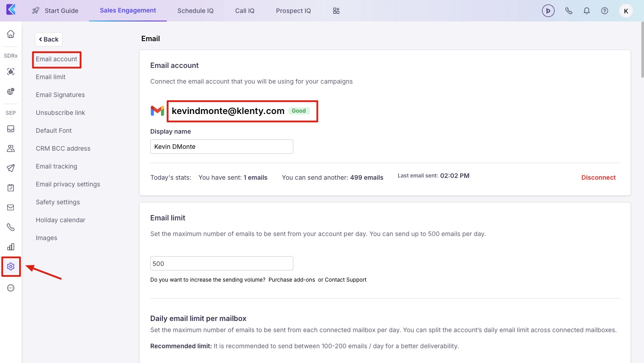Select Email limit in settings menu
Image resolution: width=644 pixels, height=363 pixels.
tap(51, 77)
